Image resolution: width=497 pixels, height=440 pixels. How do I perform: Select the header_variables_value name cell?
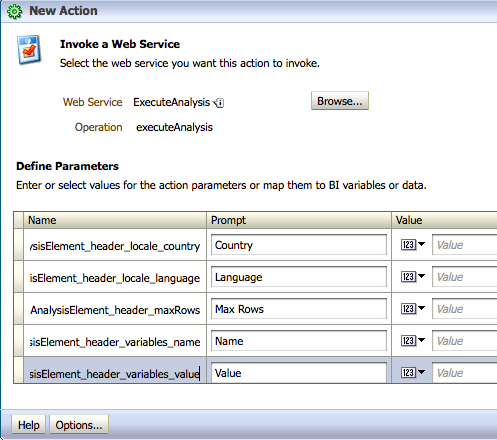tap(115, 373)
